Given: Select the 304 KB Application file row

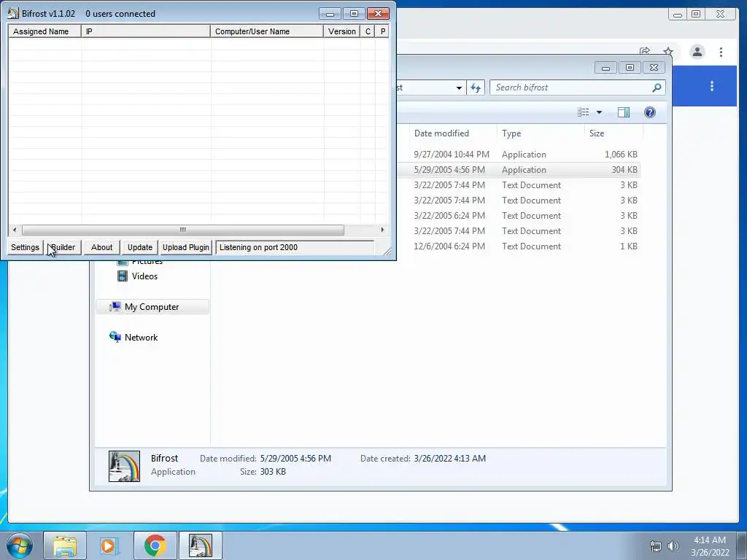Looking at the screenshot, I should point(519,169).
